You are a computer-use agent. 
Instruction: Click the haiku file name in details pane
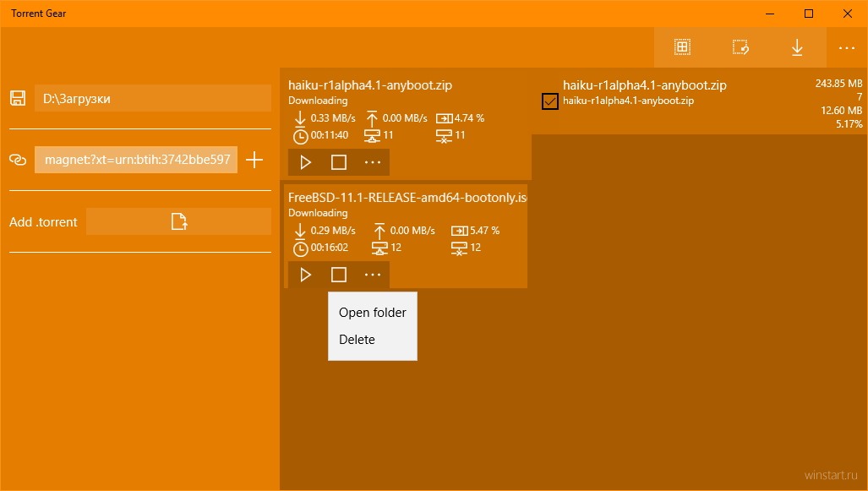pyautogui.click(x=628, y=101)
